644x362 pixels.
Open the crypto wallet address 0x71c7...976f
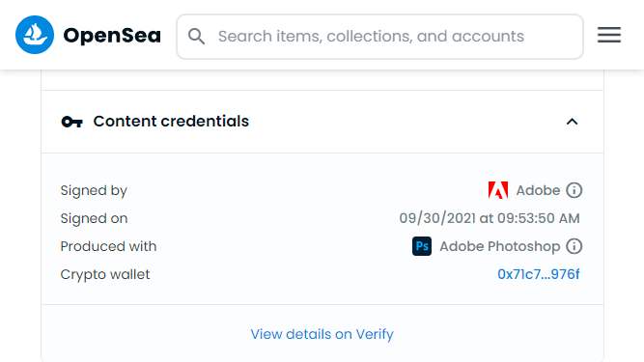click(x=539, y=274)
